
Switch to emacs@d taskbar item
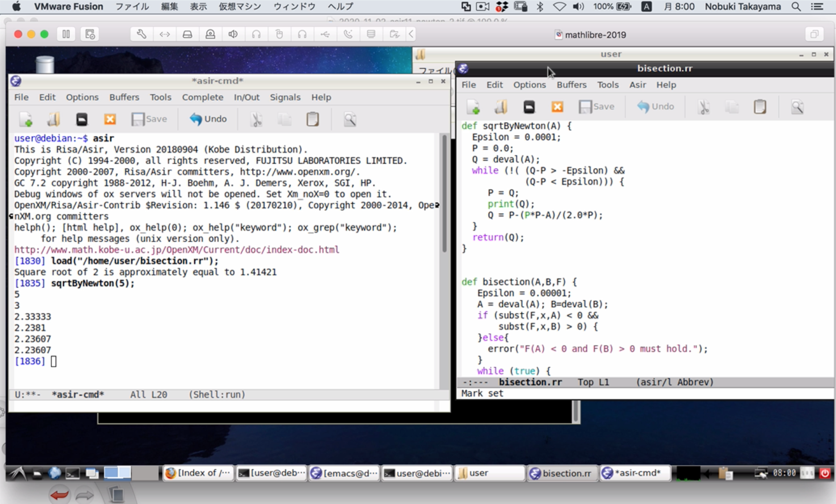tap(344, 473)
